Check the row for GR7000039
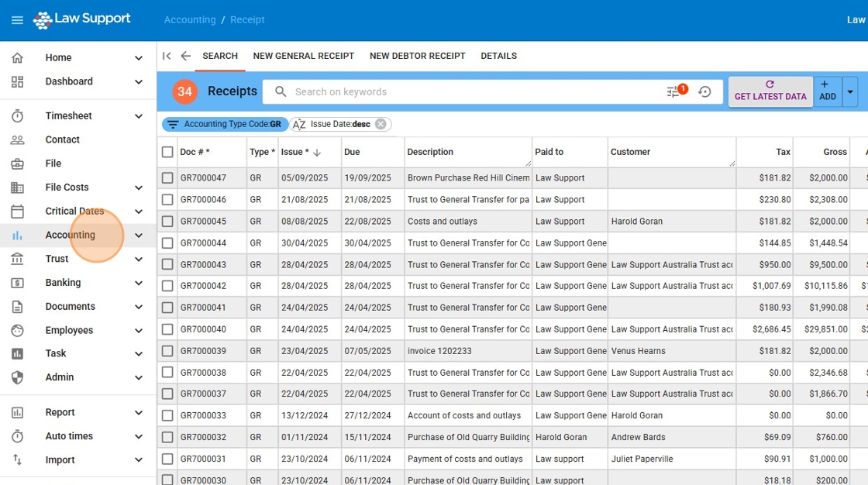The image size is (868, 485). point(167,351)
